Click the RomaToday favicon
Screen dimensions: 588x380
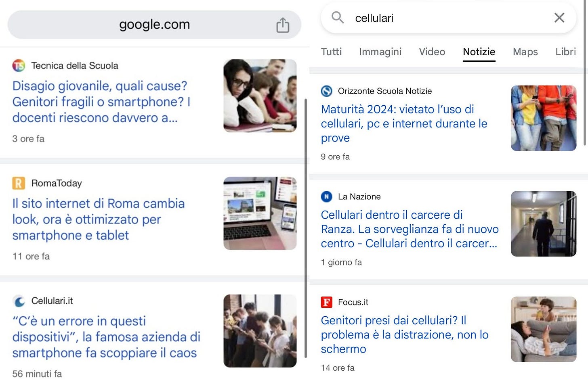pos(19,183)
